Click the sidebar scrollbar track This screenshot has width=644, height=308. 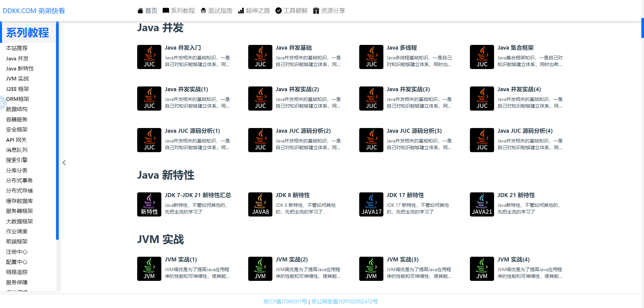click(58, 134)
